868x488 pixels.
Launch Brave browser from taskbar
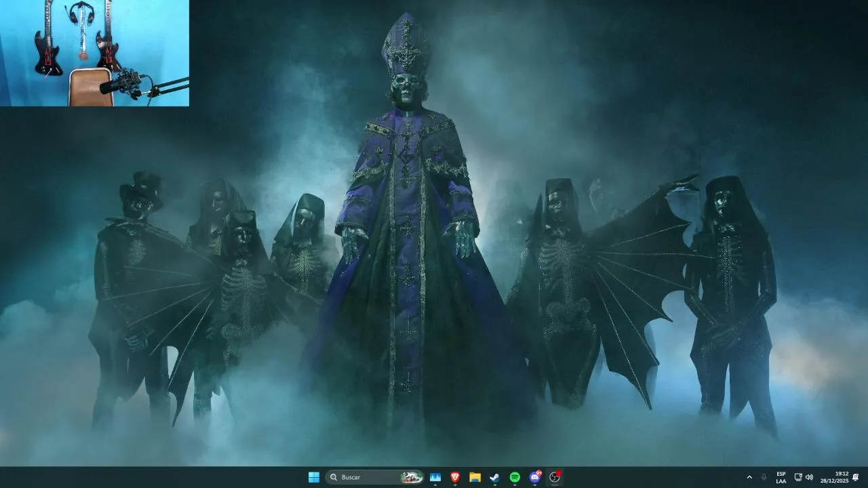pyautogui.click(x=455, y=477)
